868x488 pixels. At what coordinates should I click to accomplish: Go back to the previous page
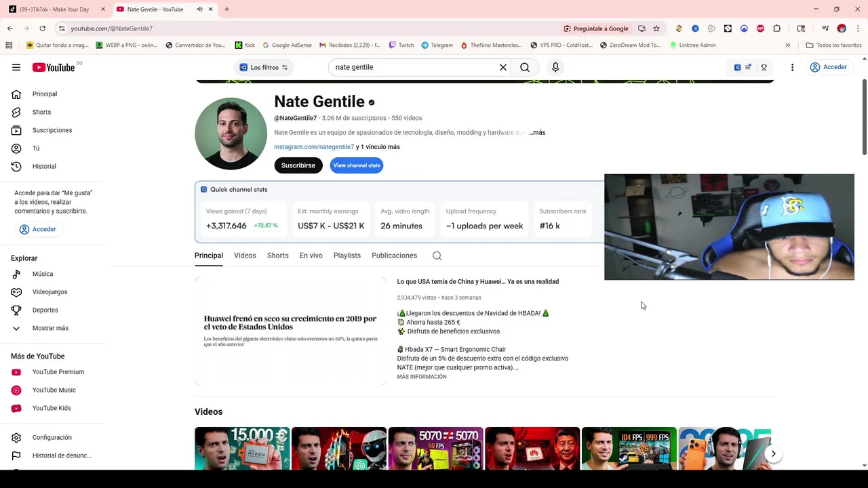[x=10, y=28]
